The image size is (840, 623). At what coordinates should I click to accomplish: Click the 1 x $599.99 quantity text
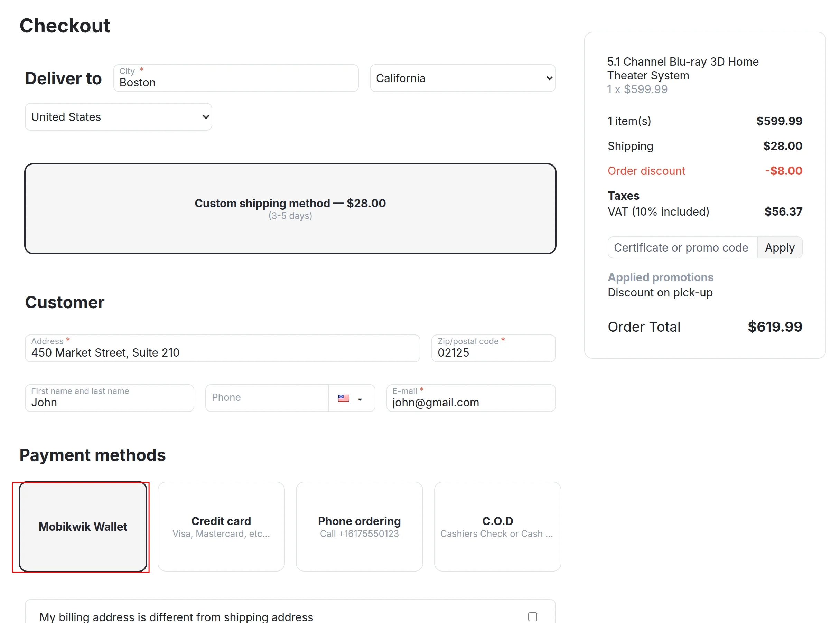click(x=637, y=89)
